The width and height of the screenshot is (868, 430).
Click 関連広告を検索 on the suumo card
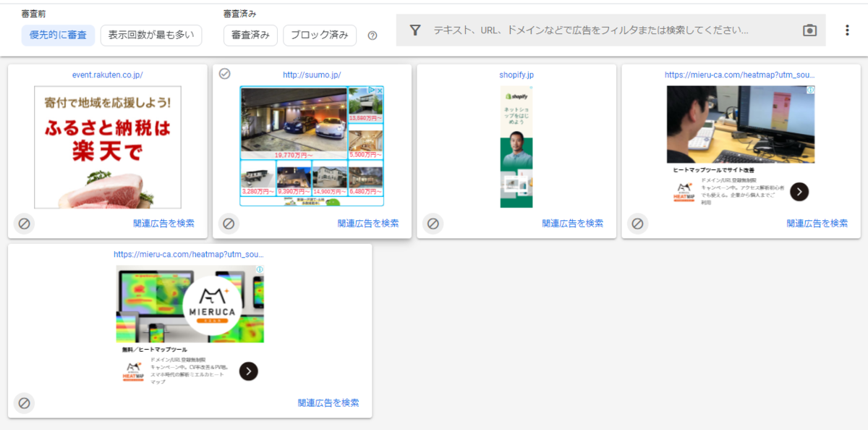pyautogui.click(x=368, y=224)
